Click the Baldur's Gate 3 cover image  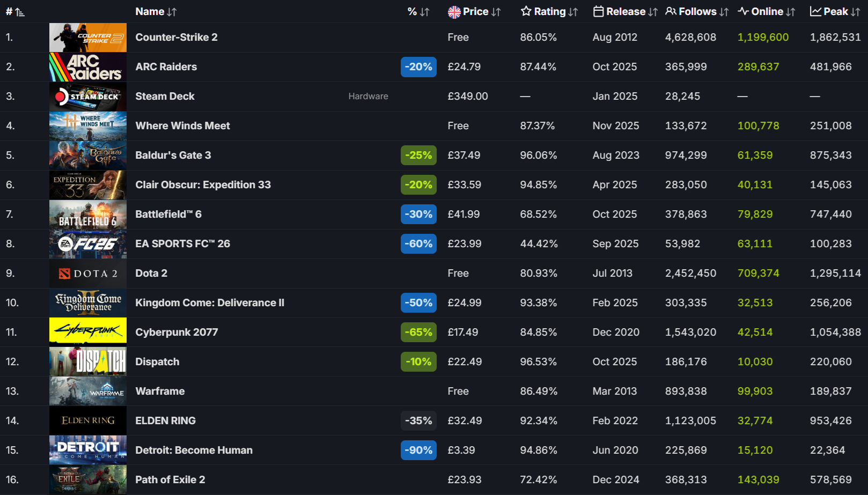pyautogui.click(x=88, y=156)
